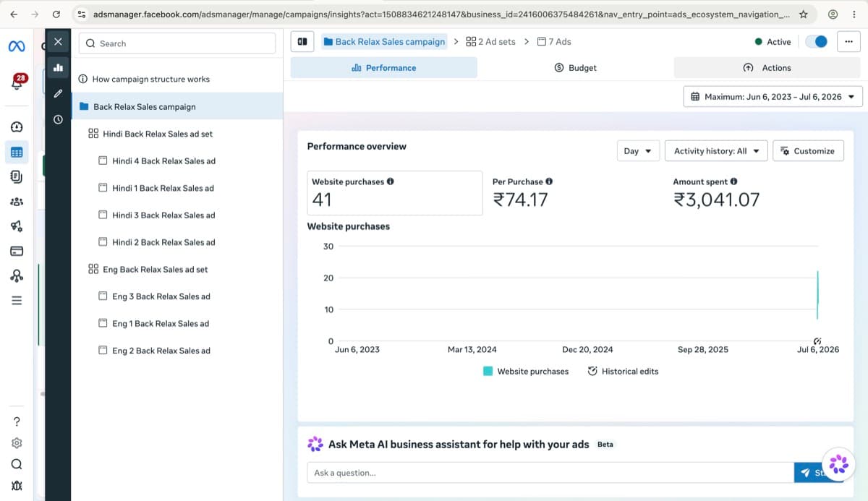This screenshot has height=501, width=868.
Task: Open notifications bell with 28 badge
Action: pos(17,82)
